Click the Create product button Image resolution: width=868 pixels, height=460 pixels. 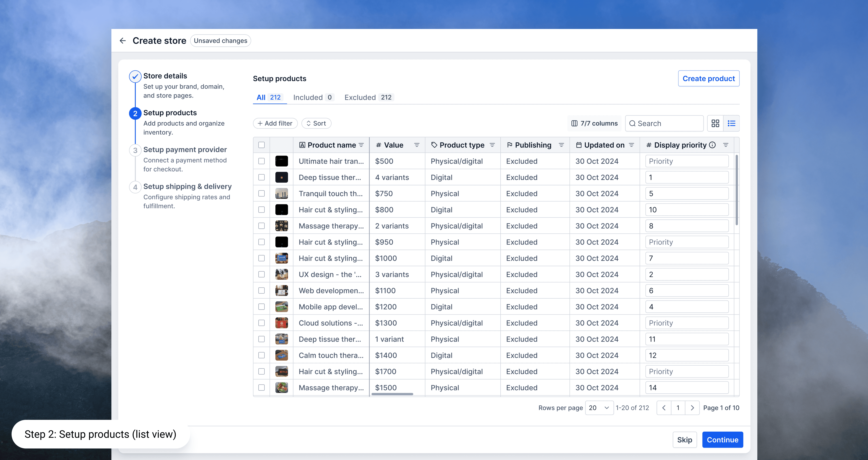[x=708, y=79]
